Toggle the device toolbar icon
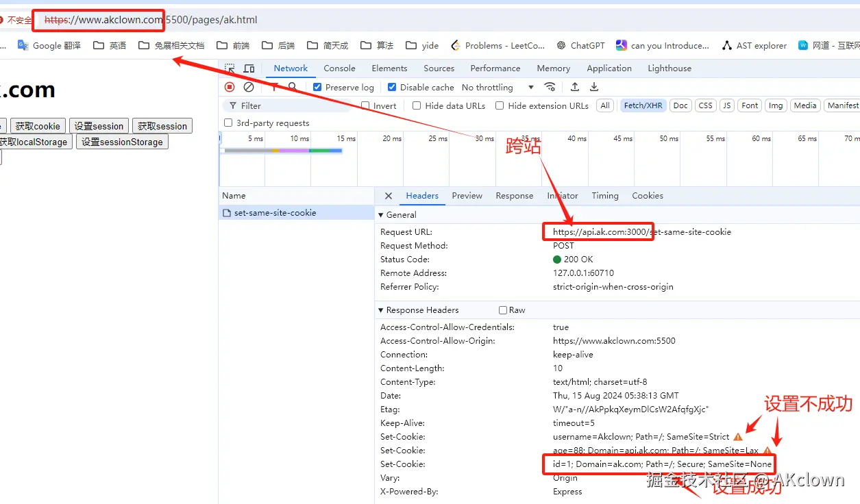Screen dimensions: 860x504 tap(249, 68)
